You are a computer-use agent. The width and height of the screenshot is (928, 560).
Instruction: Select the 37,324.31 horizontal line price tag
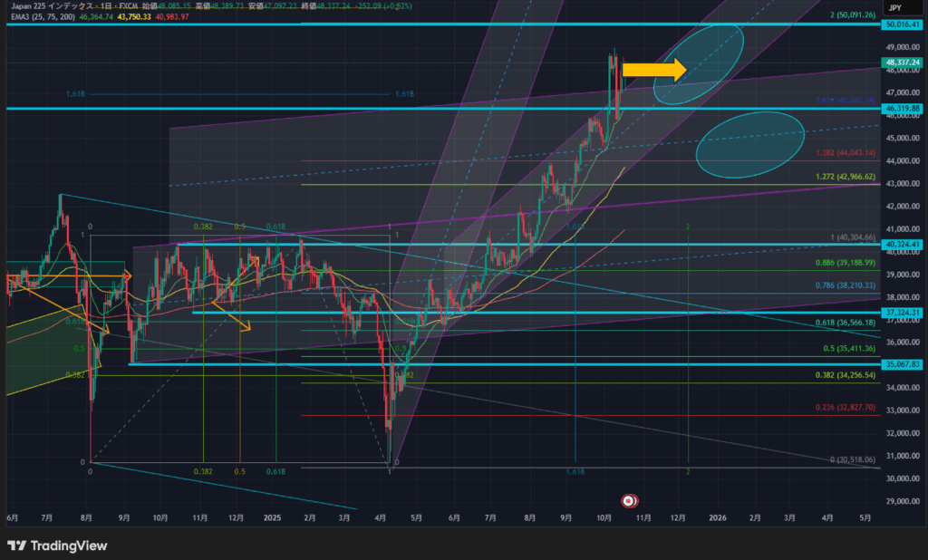click(x=902, y=313)
